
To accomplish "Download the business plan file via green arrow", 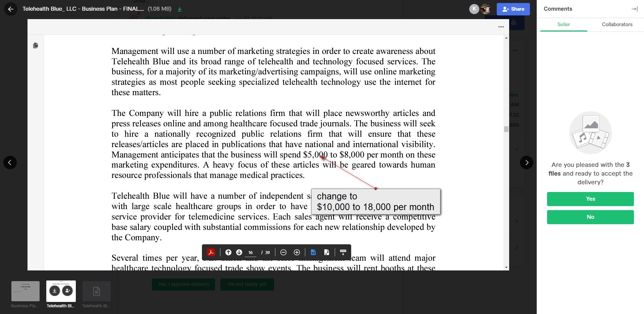I will pyautogui.click(x=179, y=9).
